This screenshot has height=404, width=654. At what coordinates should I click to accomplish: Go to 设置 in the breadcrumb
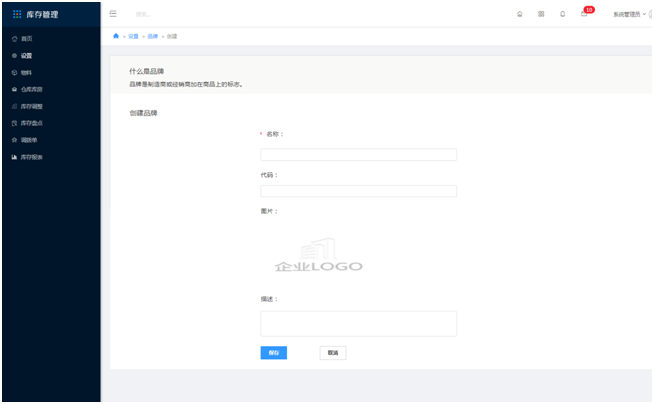click(x=133, y=36)
